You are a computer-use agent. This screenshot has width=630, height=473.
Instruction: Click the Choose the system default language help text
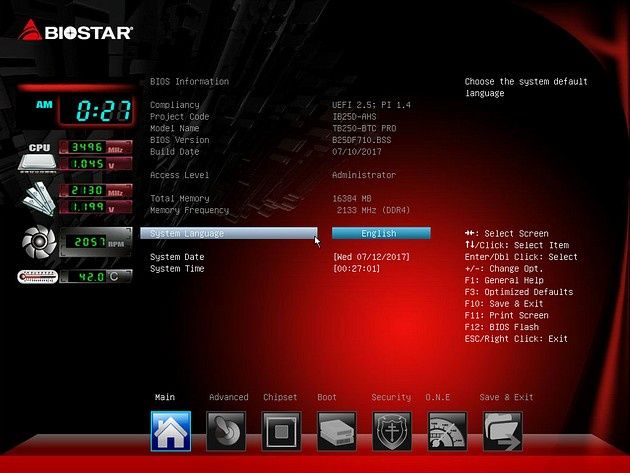tap(526, 87)
